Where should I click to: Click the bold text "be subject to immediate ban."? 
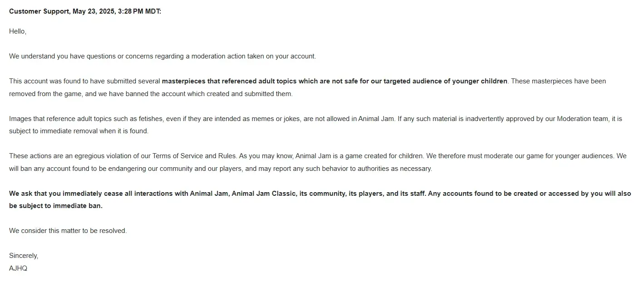(56, 206)
